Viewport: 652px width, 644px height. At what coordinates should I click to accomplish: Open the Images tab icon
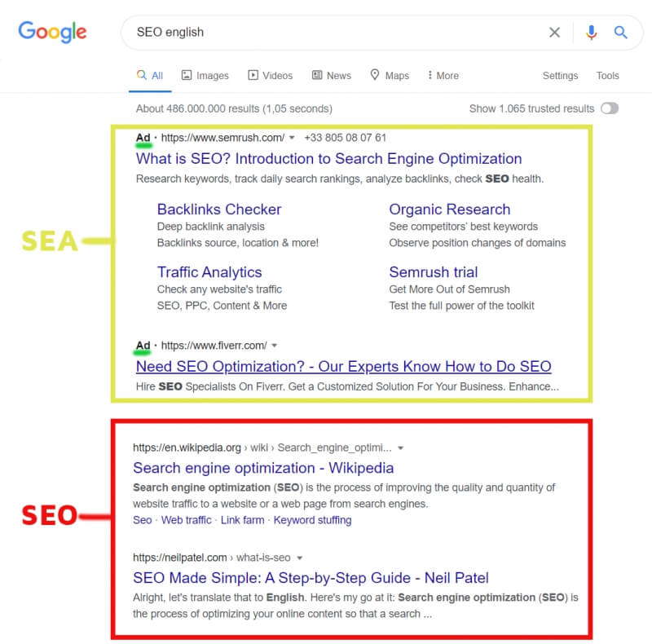187,75
